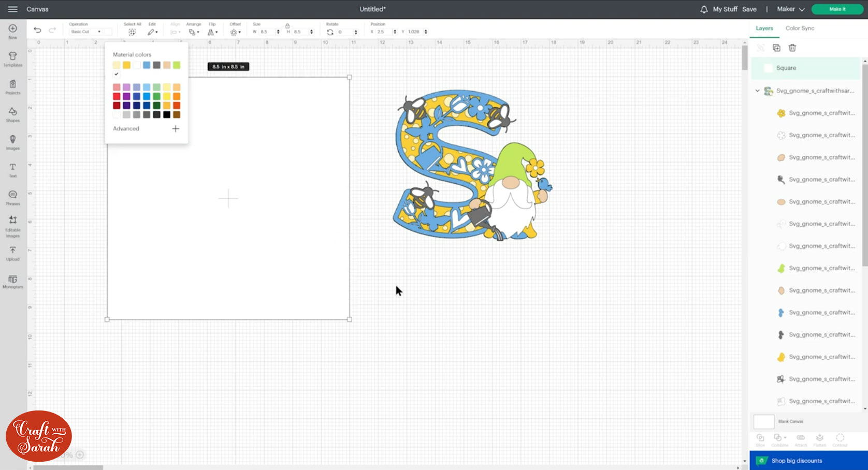Click the Height size input field
The height and width of the screenshot is (470, 868).
tap(300, 32)
